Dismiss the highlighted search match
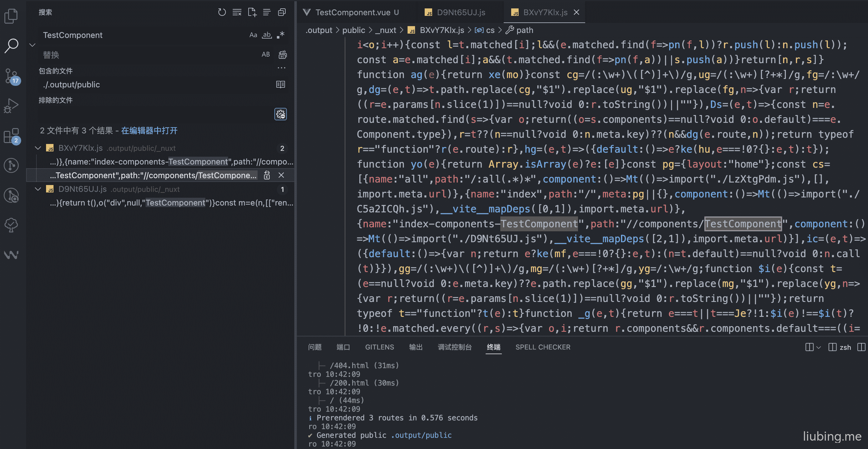868x449 pixels. click(281, 175)
